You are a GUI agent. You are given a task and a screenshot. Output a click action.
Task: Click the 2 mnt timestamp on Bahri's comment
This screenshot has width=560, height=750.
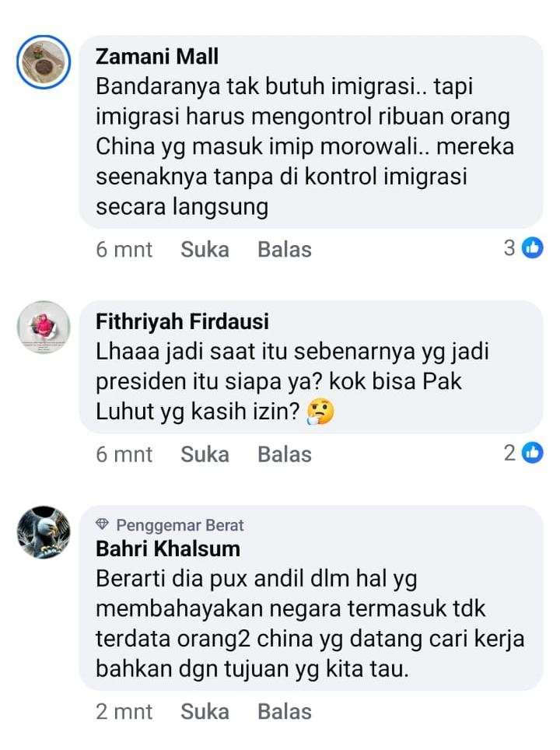point(124,711)
